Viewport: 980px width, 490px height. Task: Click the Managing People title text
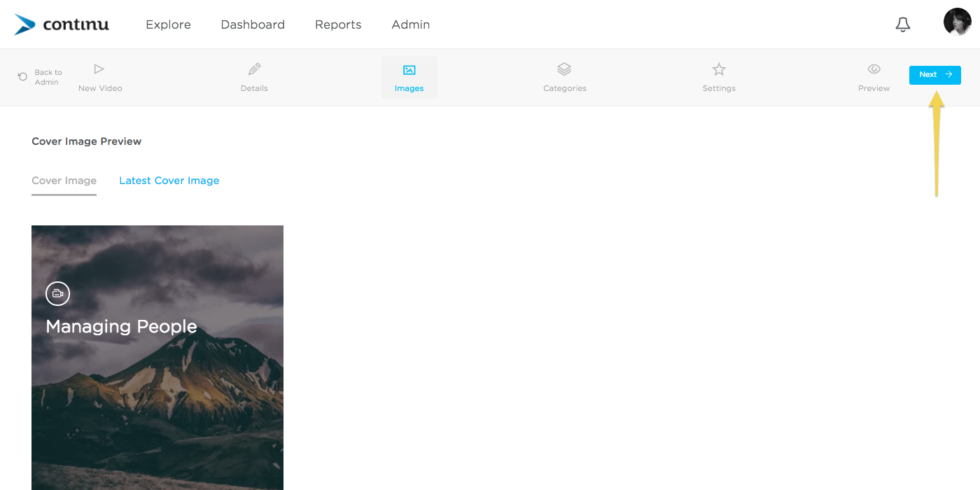[x=121, y=327]
